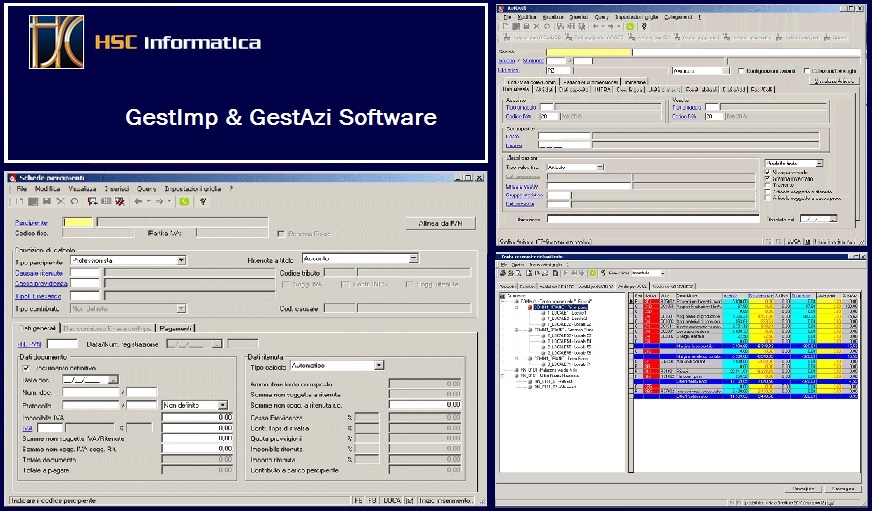Viewport: 872px width, 511px height.
Task: Toggle the second checked box under the Articoli dropdown
Action: point(768,178)
